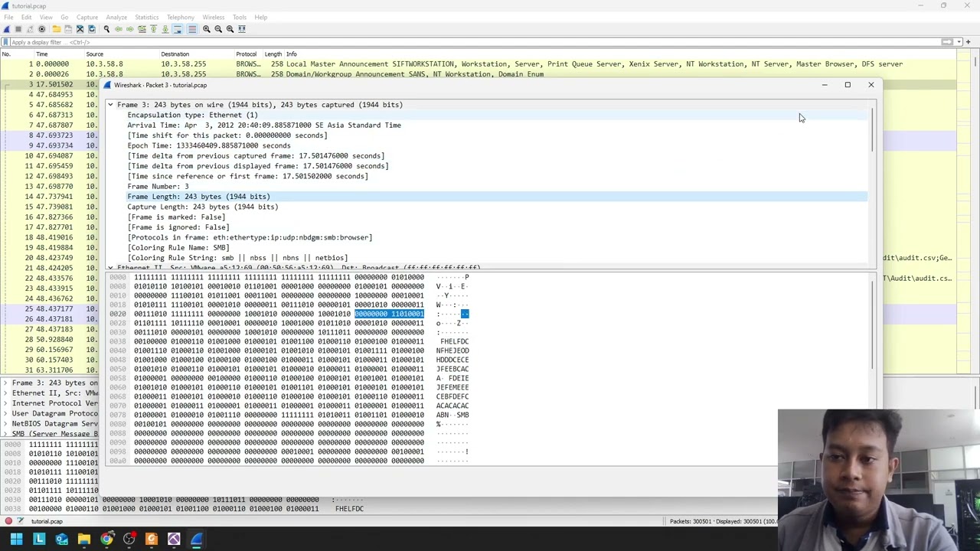Toggle auto-scroll during live capture
The height and width of the screenshot is (551, 980).
(x=177, y=29)
